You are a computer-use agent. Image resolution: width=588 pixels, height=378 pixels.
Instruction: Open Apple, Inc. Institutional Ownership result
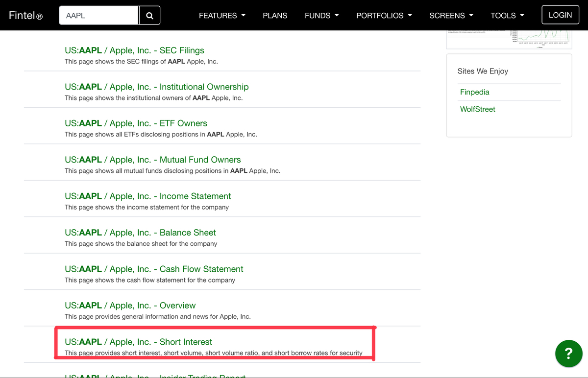click(x=157, y=87)
